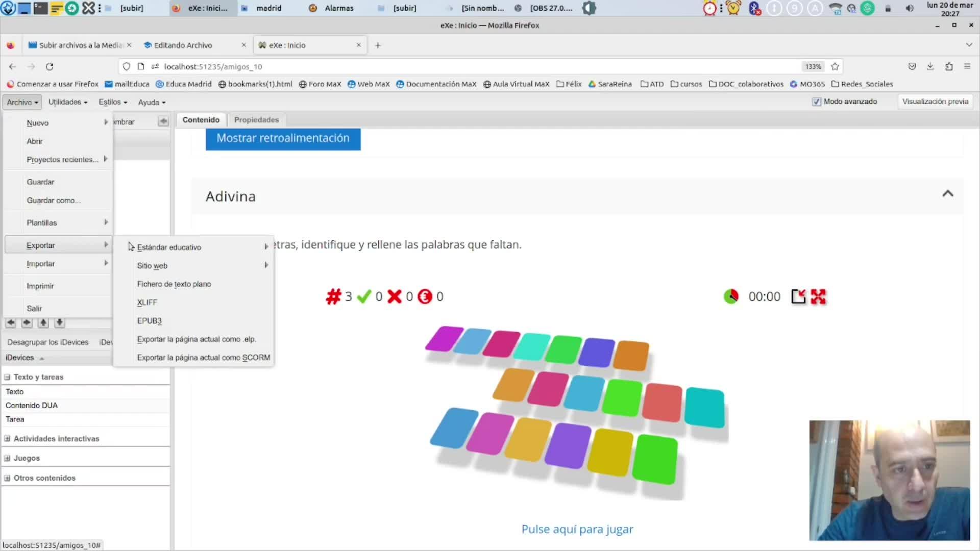
Task: Open Firefox downloads arrow icon
Action: point(930,66)
